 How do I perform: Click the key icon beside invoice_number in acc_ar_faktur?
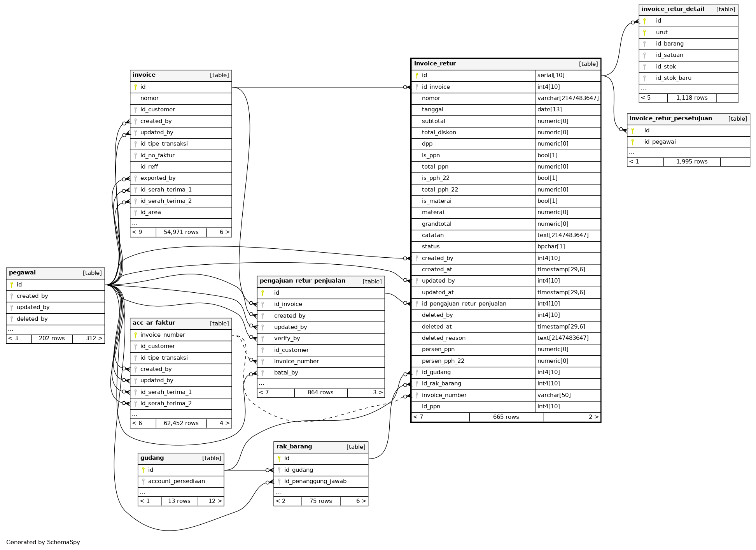coord(135,335)
